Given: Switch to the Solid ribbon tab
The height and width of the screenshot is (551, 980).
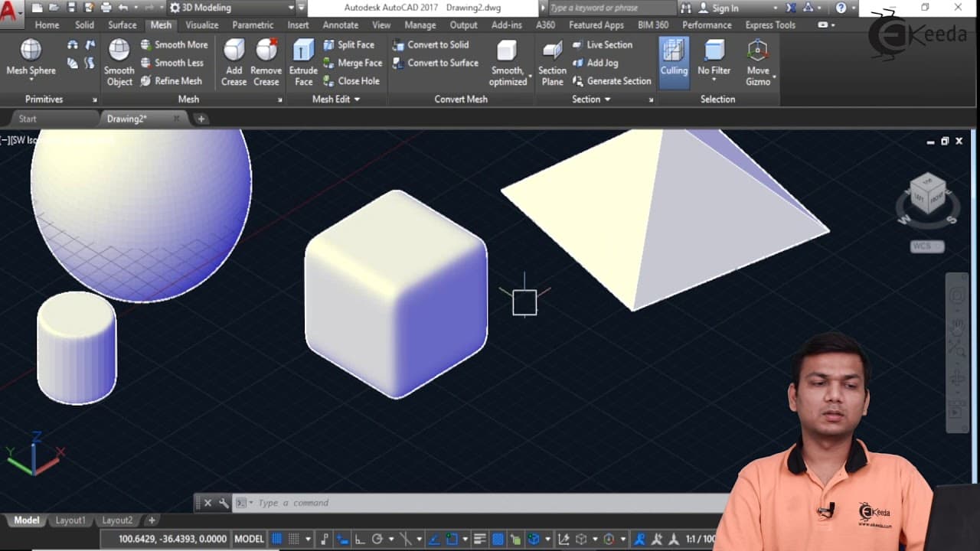Looking at the screenshot, I should click(x=84, y=24).
